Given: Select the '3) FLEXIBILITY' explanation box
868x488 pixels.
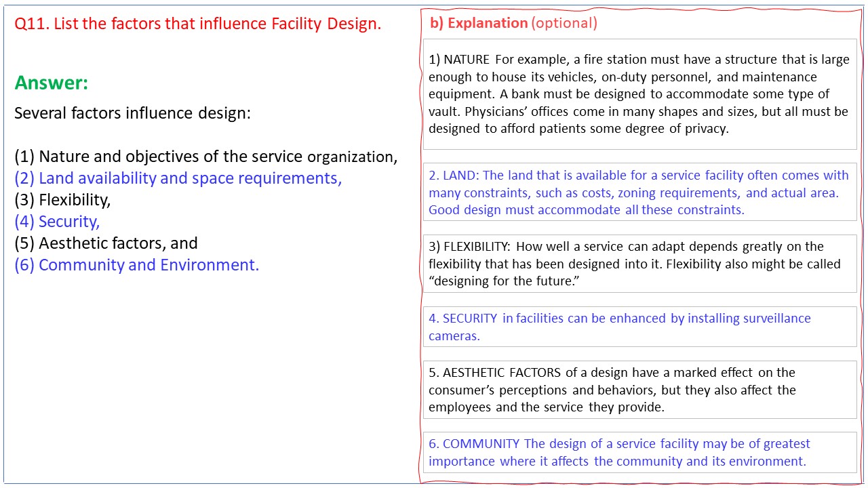Looking at the screenshot, I should click(639, 264).
